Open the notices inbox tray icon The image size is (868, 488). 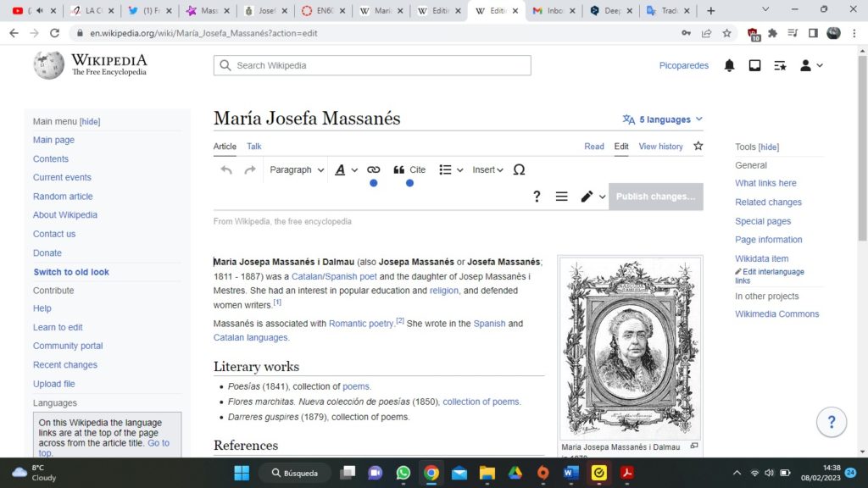click(754, 65)
